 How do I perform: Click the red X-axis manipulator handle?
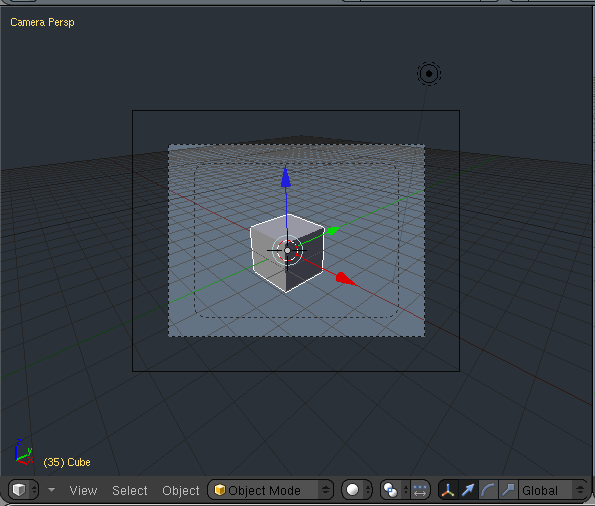click(345, 279)
